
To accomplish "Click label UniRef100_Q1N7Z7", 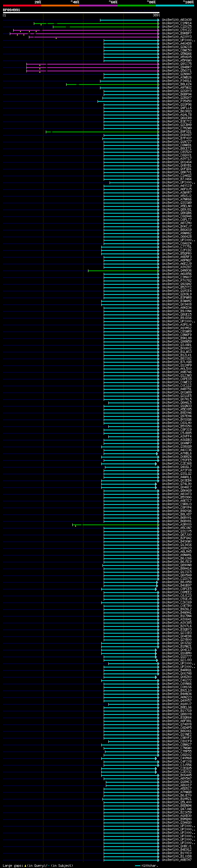I will [x=177, y=142].
